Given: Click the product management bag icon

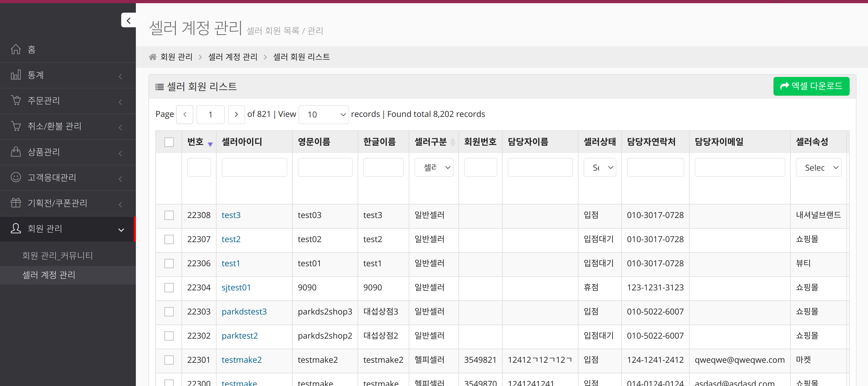Looking at the screenshot, I should point(16,152).
